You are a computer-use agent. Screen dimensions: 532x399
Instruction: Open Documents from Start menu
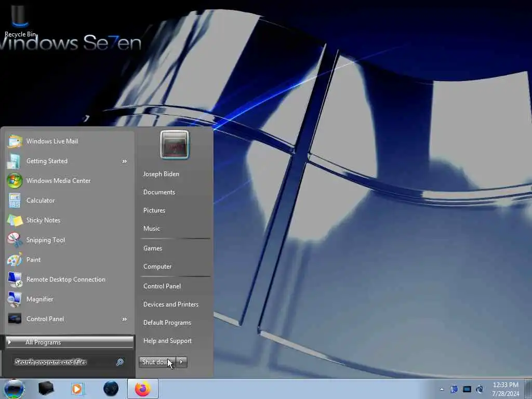pyautogui.click(x=159, y=192)
